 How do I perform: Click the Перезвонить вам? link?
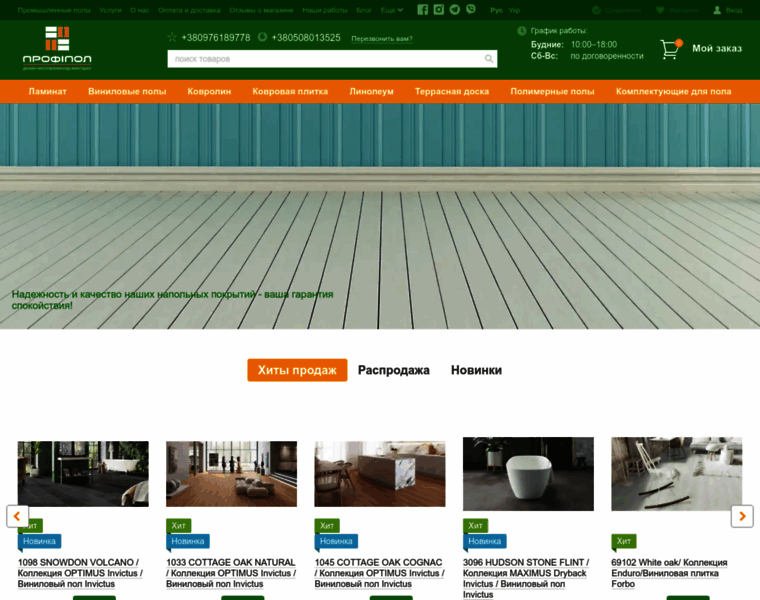[x=382, y=39]
